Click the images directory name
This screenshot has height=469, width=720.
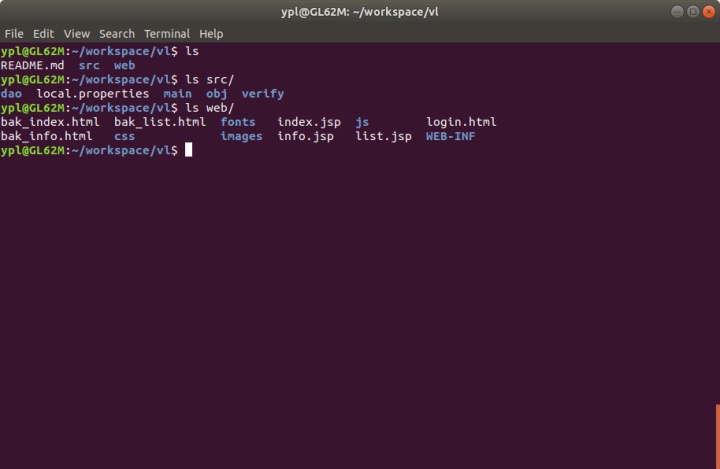click(242, 136)
